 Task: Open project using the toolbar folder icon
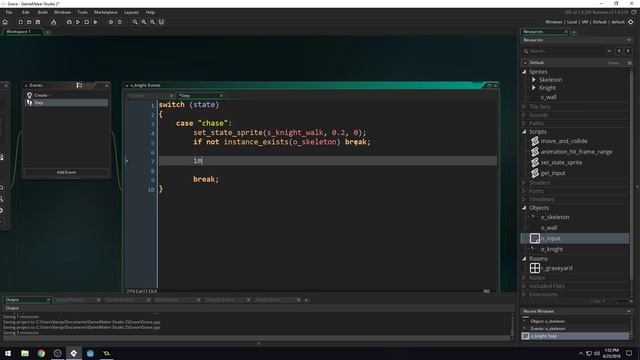click(29, 22)
